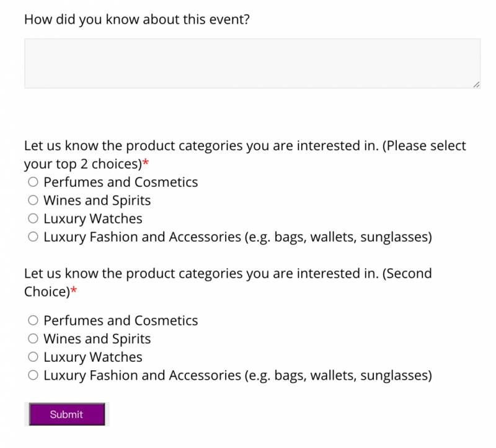Pick Luxury Watches under Second Choice

click(33, 357)
